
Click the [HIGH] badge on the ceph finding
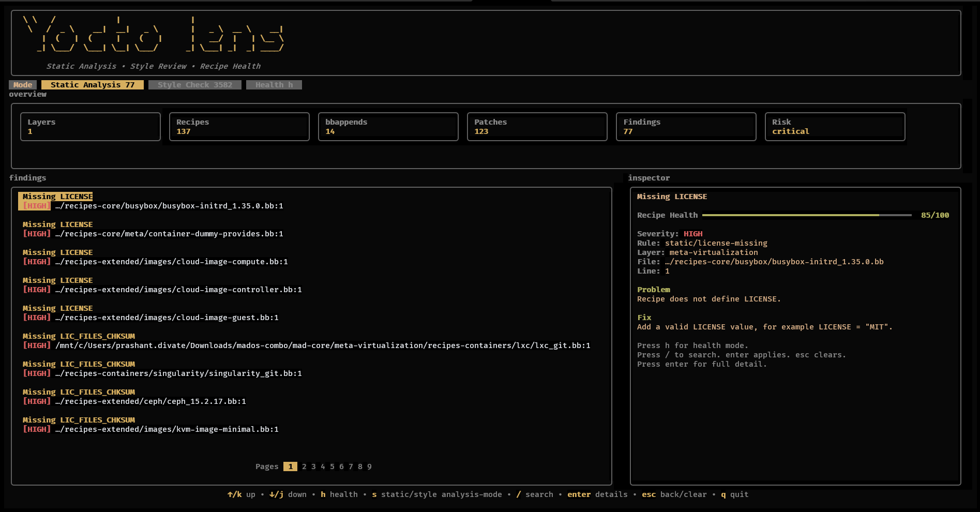pos(37,401)
